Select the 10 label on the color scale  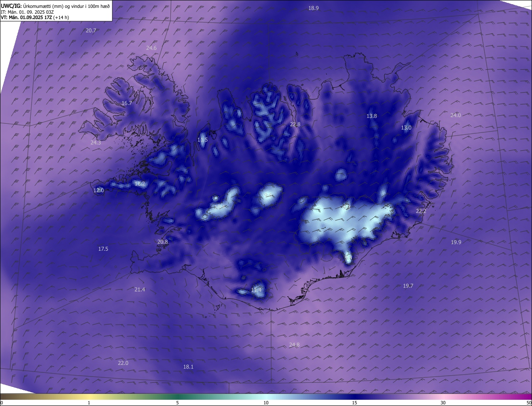coord(266,403)
